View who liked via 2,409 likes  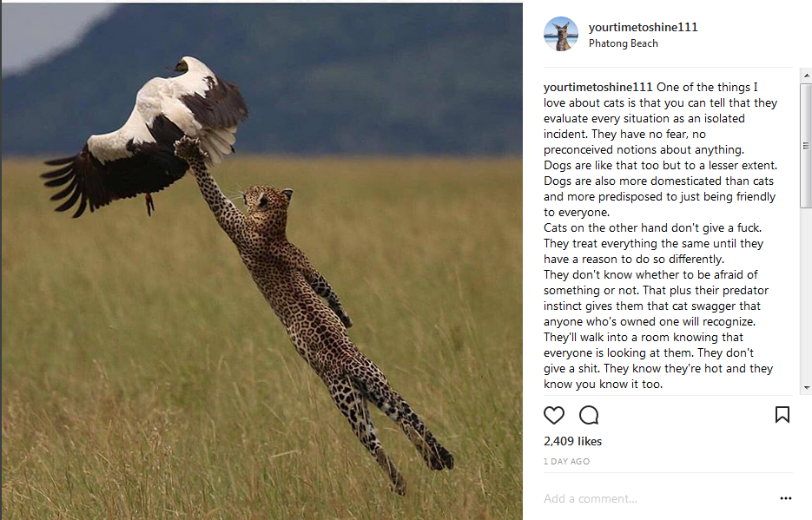[572, 441]
